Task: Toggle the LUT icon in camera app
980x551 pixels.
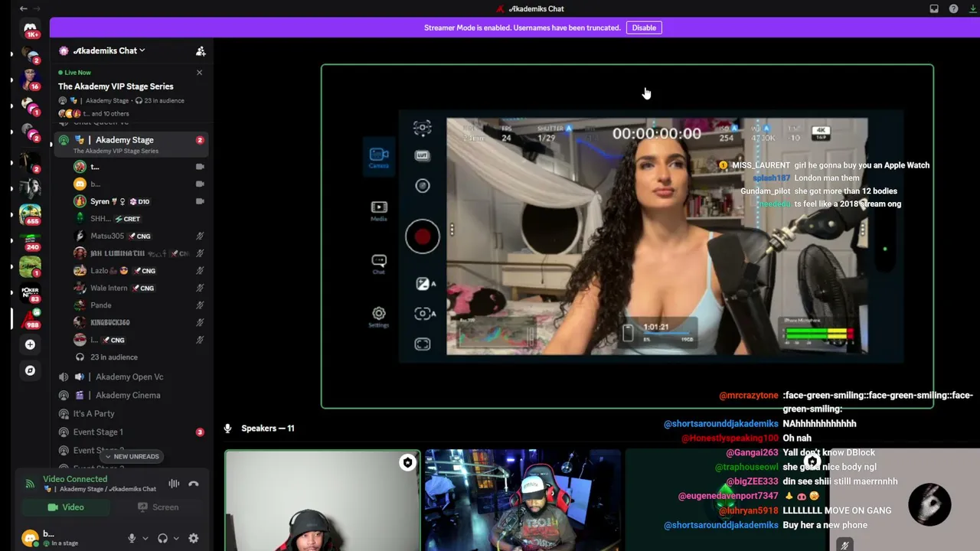Action: click(422, 156)
